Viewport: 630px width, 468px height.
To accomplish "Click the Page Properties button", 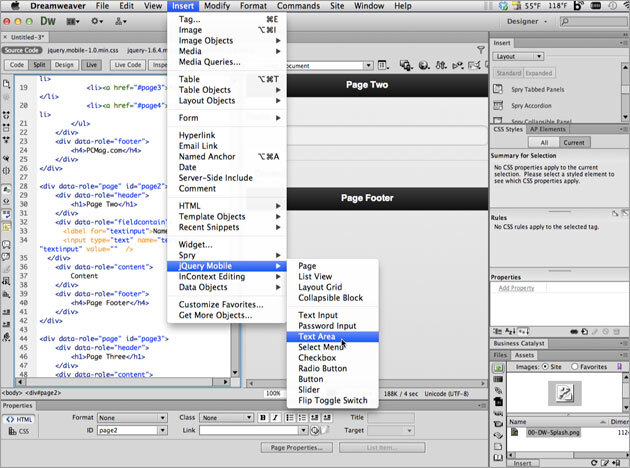I will coord(297,448).
